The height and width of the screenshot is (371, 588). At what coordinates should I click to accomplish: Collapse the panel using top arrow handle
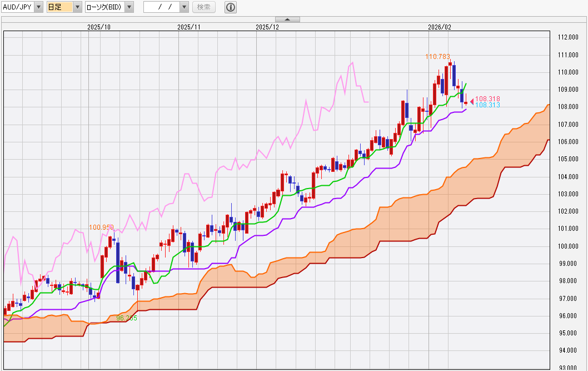287,19
